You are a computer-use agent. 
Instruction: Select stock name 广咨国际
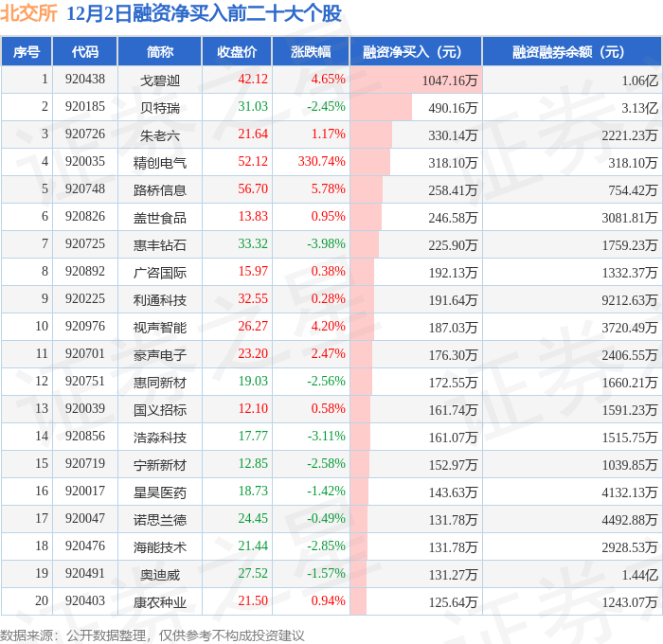pyautogui.click(x=160, y=273)
